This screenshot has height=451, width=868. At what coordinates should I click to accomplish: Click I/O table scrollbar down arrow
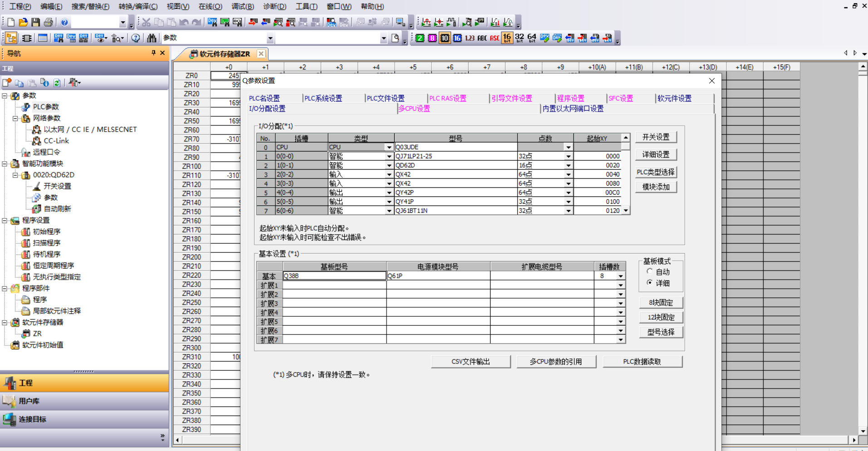click(626, 211)
